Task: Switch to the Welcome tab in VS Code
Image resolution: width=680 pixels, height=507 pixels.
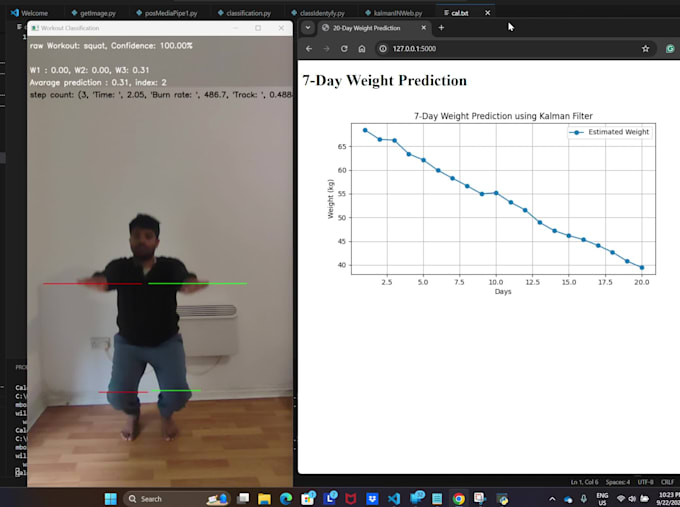Action: coord(29,13)
